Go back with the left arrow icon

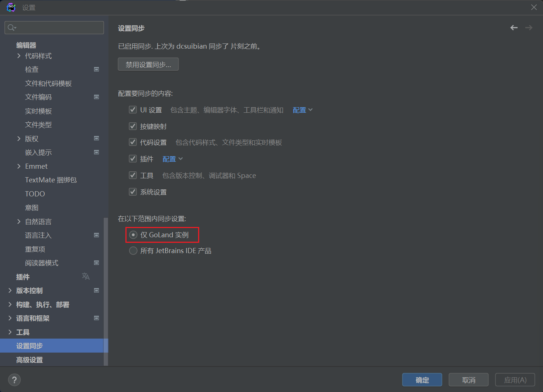(x=514, y=28)
